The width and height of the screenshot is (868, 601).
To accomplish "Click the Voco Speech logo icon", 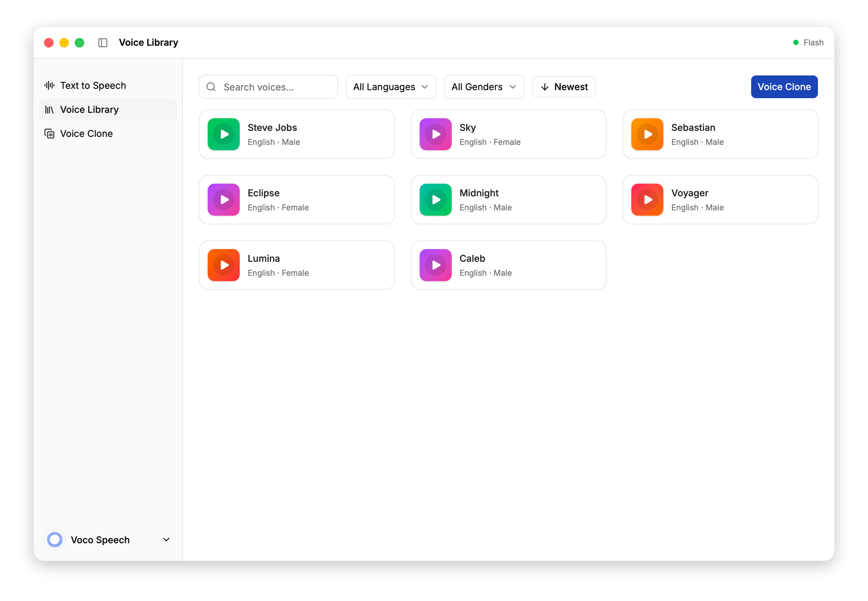I will click(x=55, y=540).
